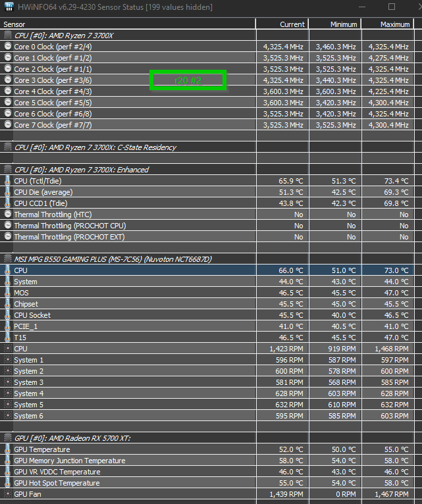Click the thermometer icon for GPU Temperature
The image size is (422, 504).
point(8,449)
